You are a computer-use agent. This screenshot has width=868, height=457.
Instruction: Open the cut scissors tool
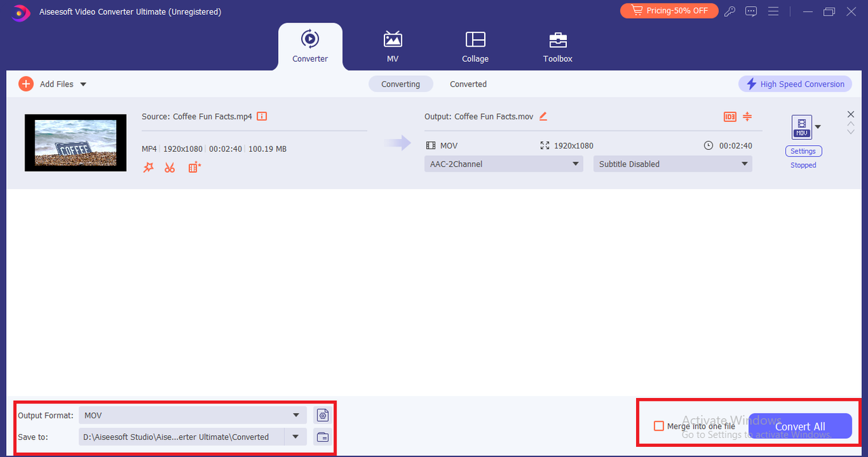click(x=170, y=167)
